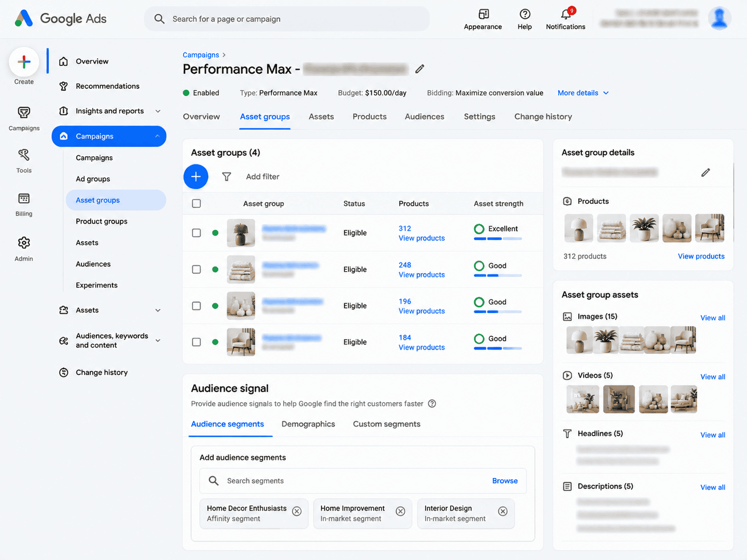Add new asset group with blue plus
The width and height of the screenshot is (747, 560).
196,177
